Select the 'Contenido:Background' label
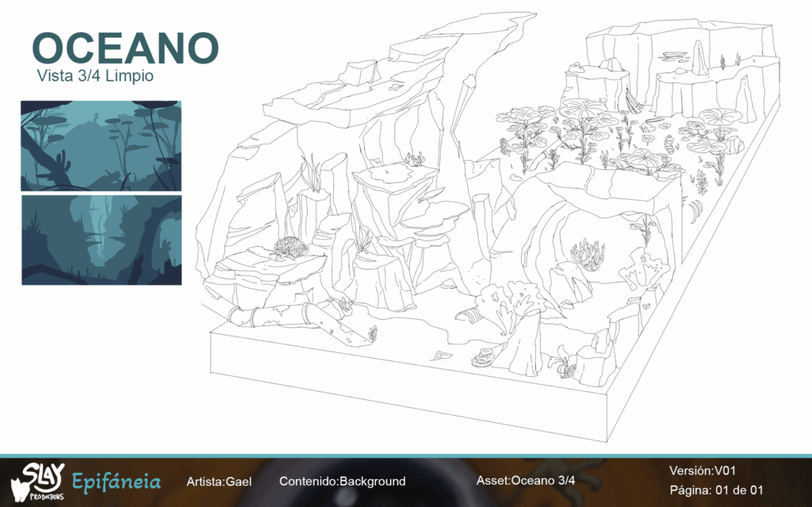 coord(343,481)
